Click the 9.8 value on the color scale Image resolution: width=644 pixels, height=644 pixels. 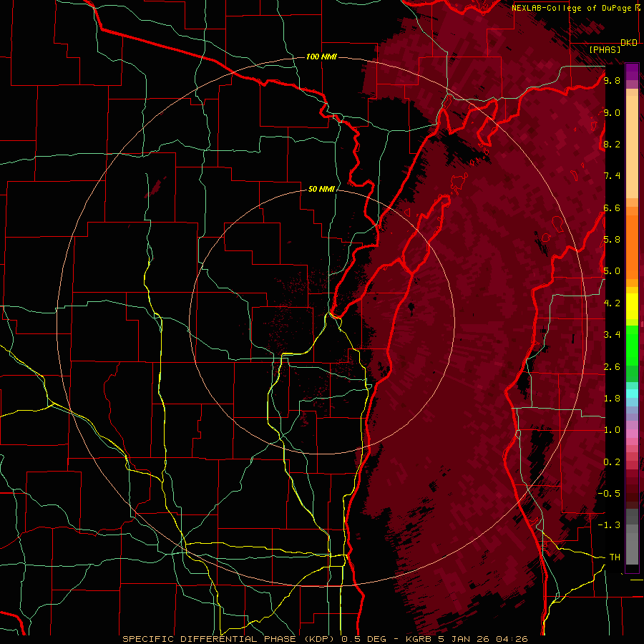(x=612, y=80)
